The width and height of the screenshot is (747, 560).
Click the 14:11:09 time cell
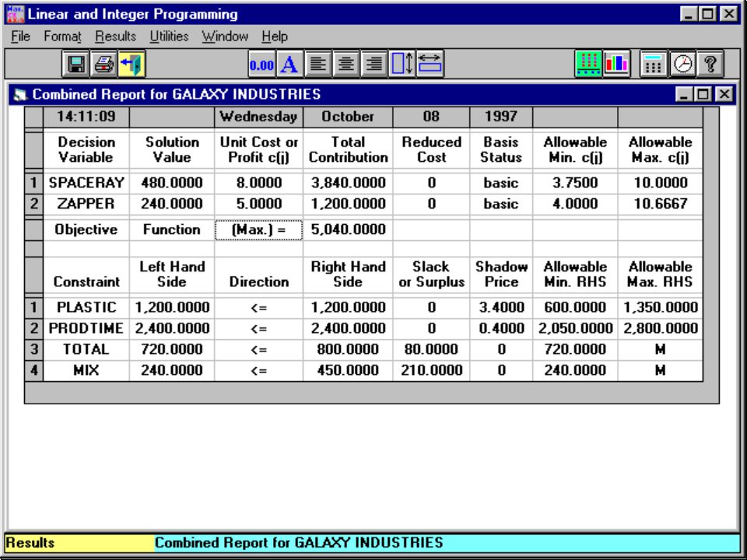(x=86, y=117)
